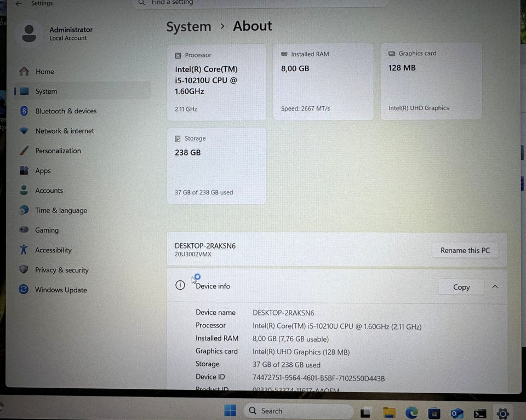Click the Rename this PC button

click(465, 250)
